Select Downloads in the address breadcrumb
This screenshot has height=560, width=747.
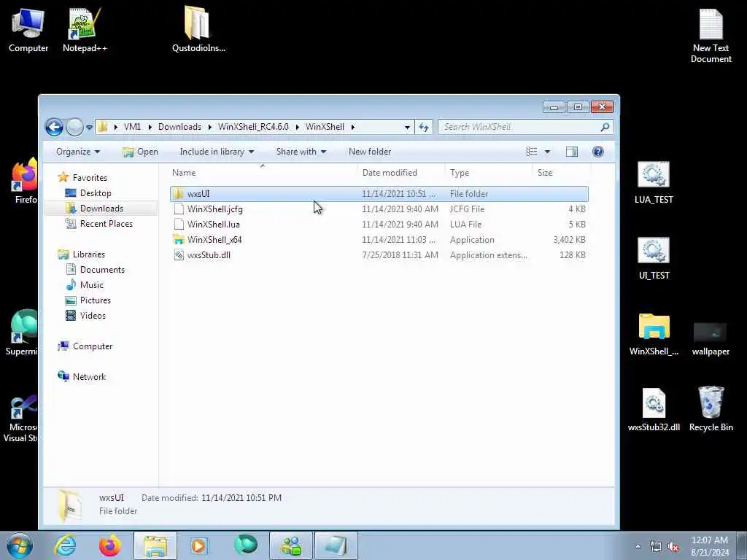point(179,127)
